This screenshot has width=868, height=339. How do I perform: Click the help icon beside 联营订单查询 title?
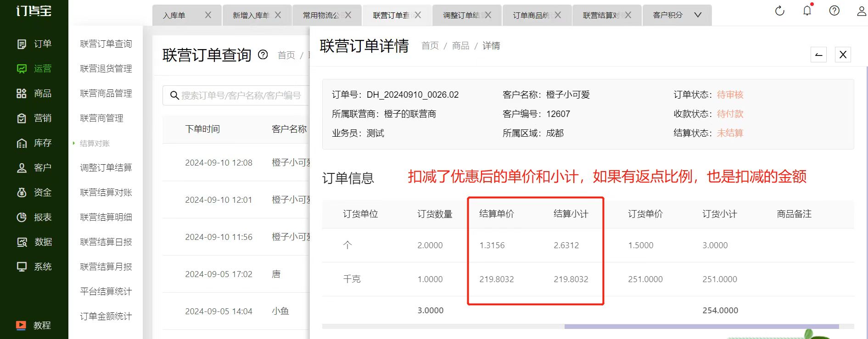(x=263, y=55)
